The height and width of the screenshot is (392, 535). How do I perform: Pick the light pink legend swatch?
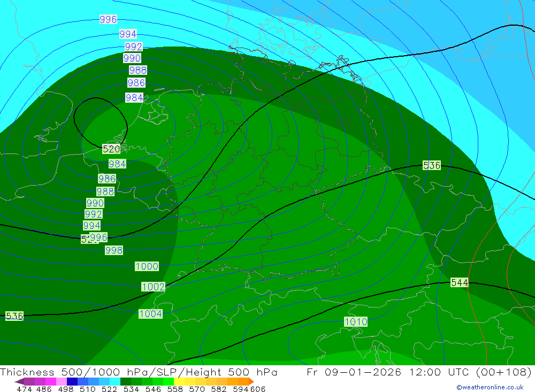point(62,381)
